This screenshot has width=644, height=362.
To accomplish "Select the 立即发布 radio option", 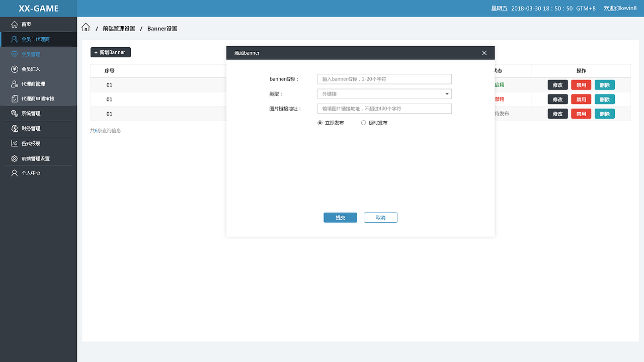I will [x=320, y=123].
